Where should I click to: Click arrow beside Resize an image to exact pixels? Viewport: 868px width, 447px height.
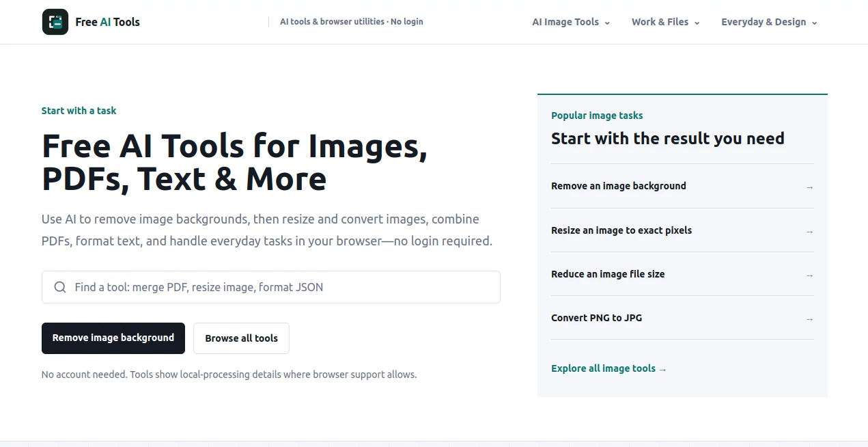click(x=809, y=231)
